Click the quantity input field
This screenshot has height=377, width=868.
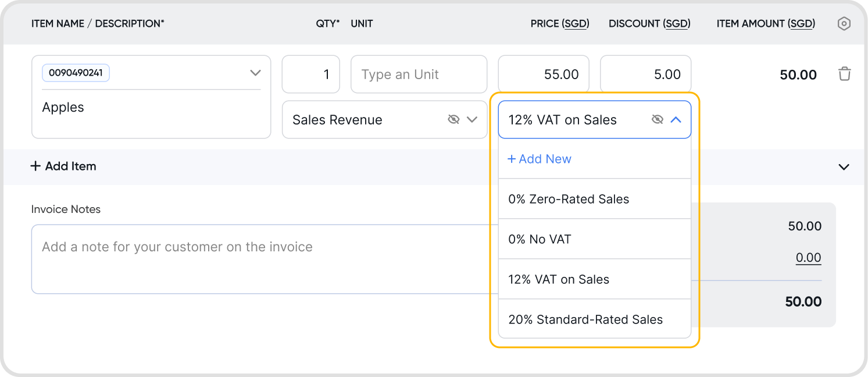(311, 74)
